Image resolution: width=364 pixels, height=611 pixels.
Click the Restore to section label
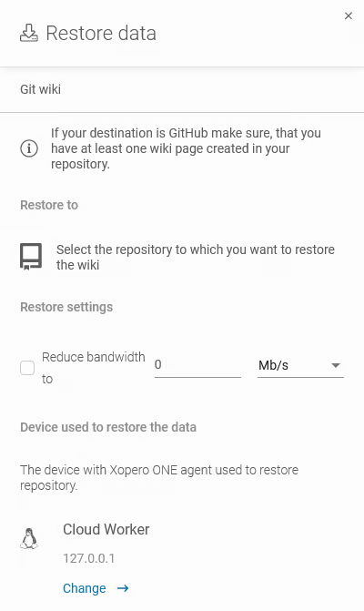49,205
